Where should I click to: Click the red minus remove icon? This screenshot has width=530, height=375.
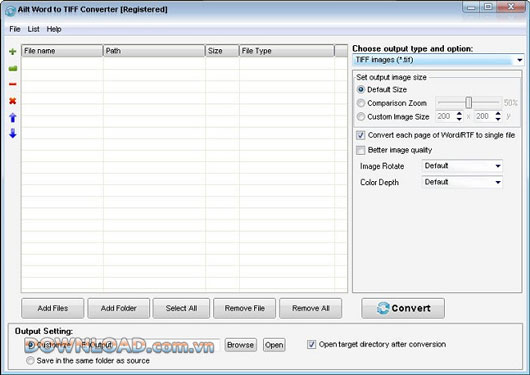(x=13, y=84)
